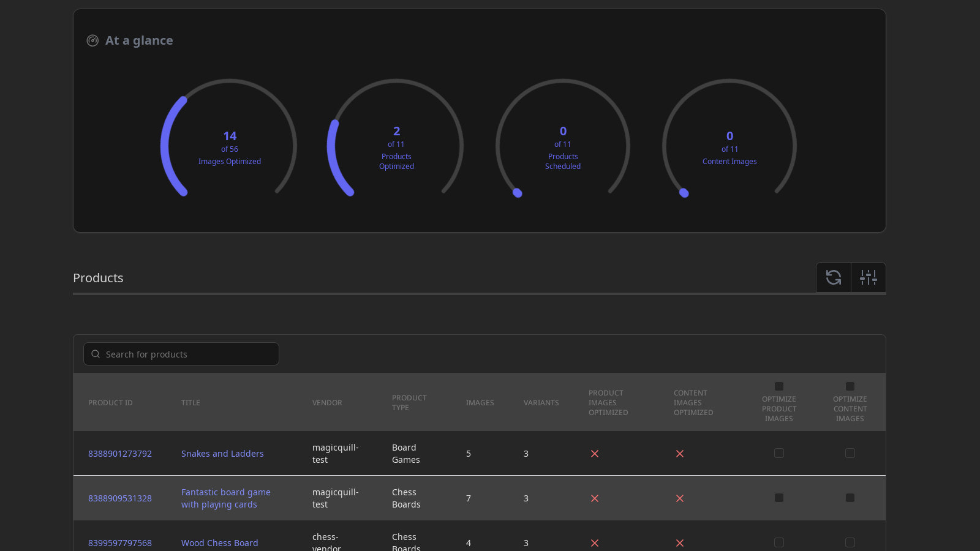Click the search magnifier icon
This screenshot has width=980, height=551.
96,354
